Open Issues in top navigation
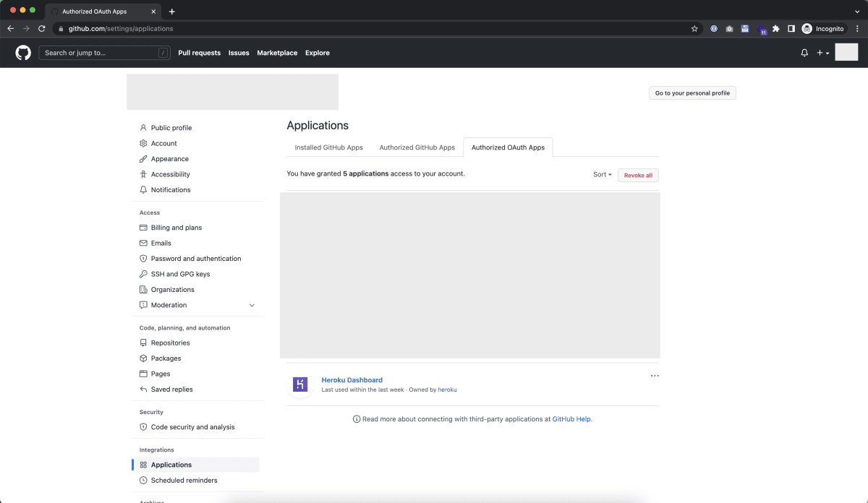 [x=239, y=53]
